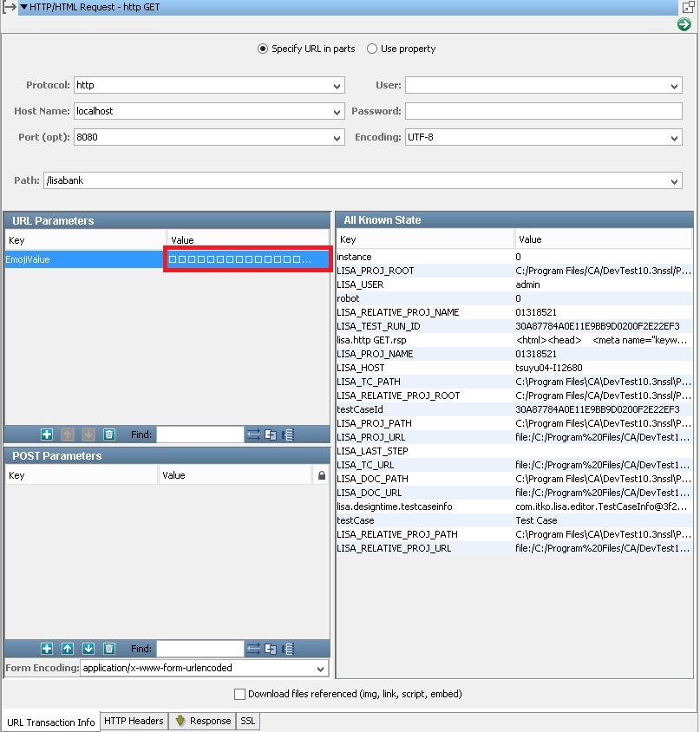Select the 'Specify URL in parts' radio button

coord(263,49)
